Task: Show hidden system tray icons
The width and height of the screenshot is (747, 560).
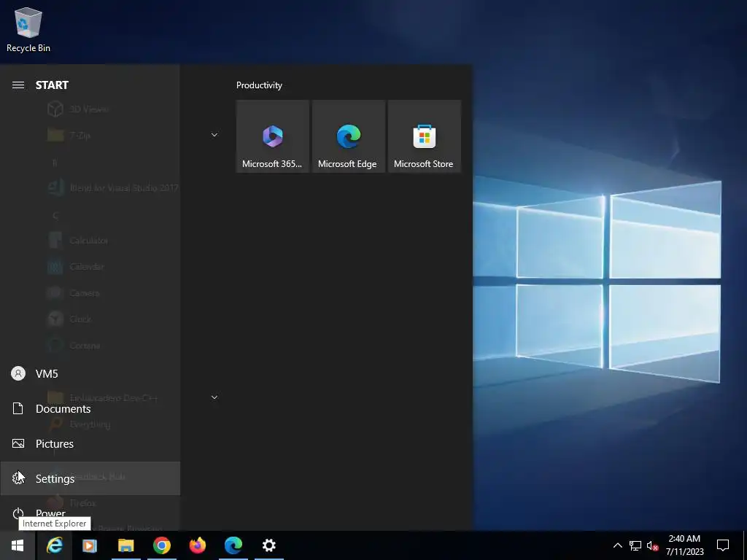Action: pos(617,545)
